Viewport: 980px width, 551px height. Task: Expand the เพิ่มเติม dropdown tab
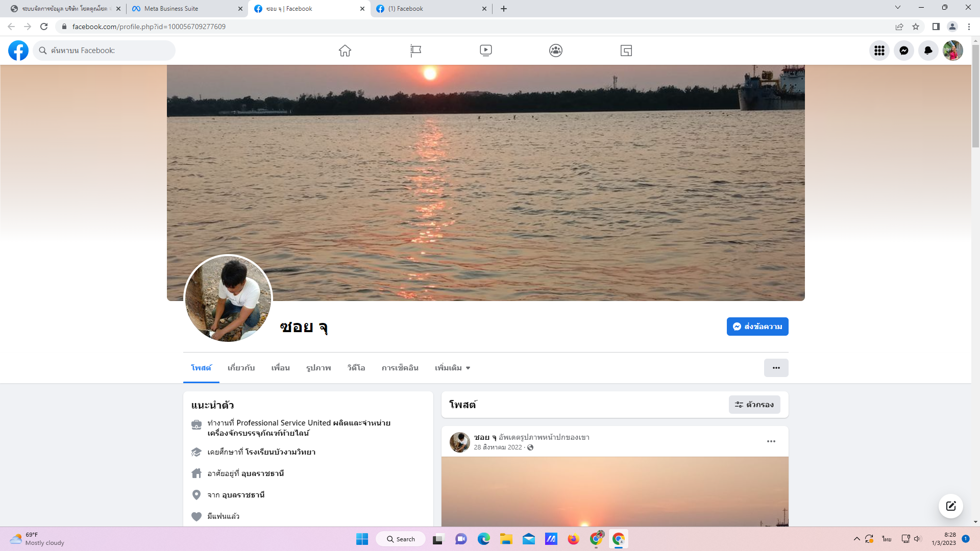(x=452, y=368)
